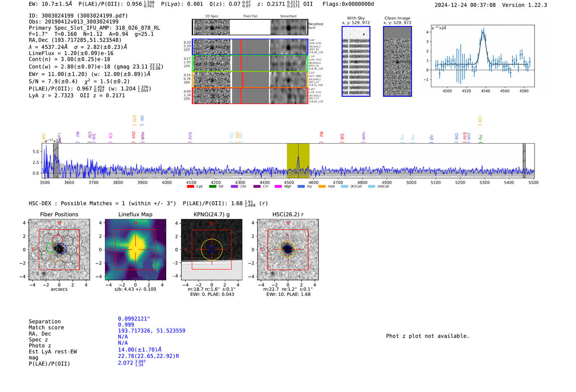Viewport: 576px width, 392px height.
Task: Click the EWr: 10, PLAE: 1.68 caption
Action: pyautogui.click(x=288, y=295)
